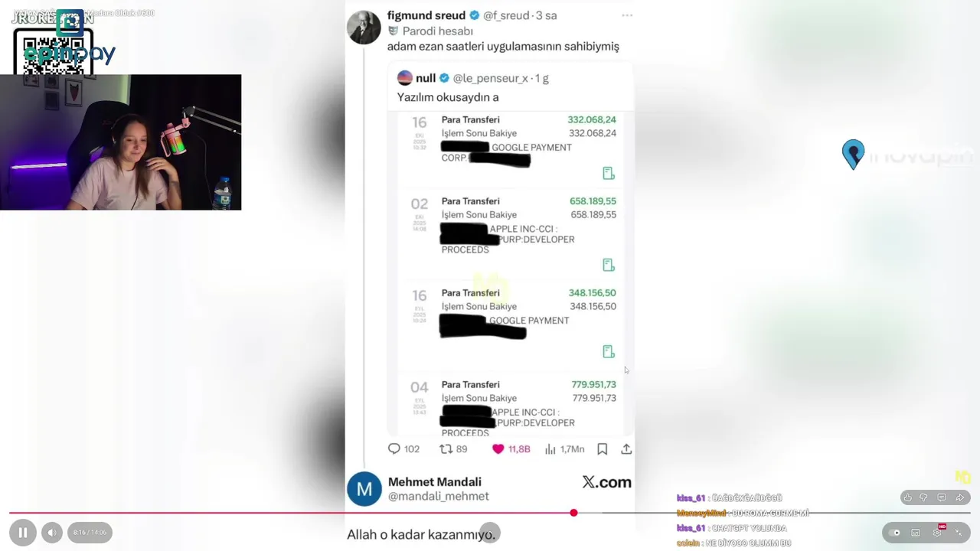Like the video with thumbs up

click(908, 497)
